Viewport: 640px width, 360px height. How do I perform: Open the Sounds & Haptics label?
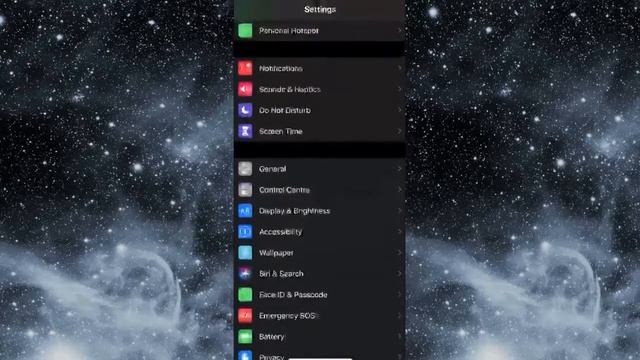pyautogui.click(x=290, y=89)
